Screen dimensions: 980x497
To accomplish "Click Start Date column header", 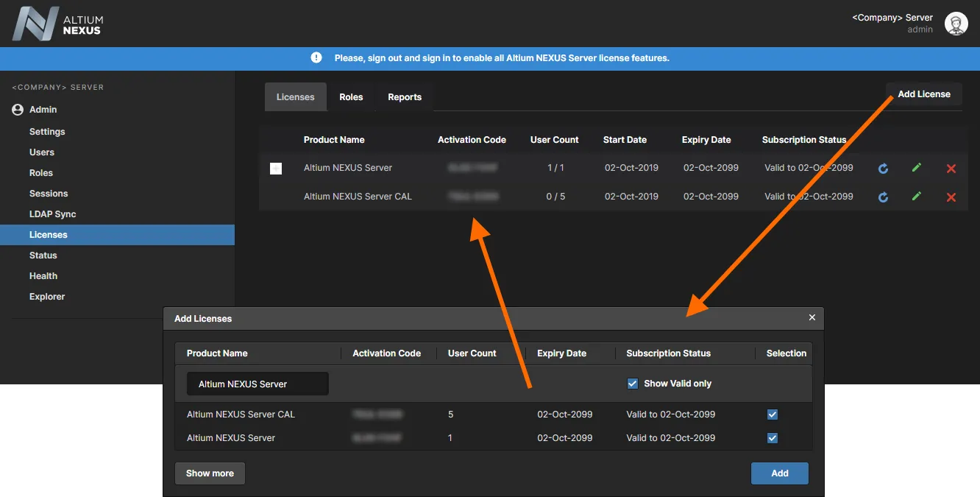I will tap(625, 140).
